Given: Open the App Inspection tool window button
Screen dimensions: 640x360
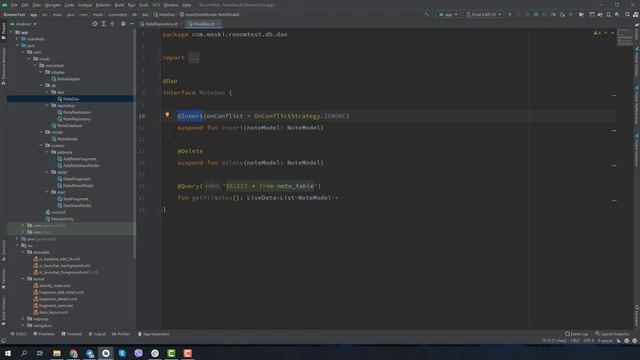Looking at the screenshot, I should pos(153,334).
